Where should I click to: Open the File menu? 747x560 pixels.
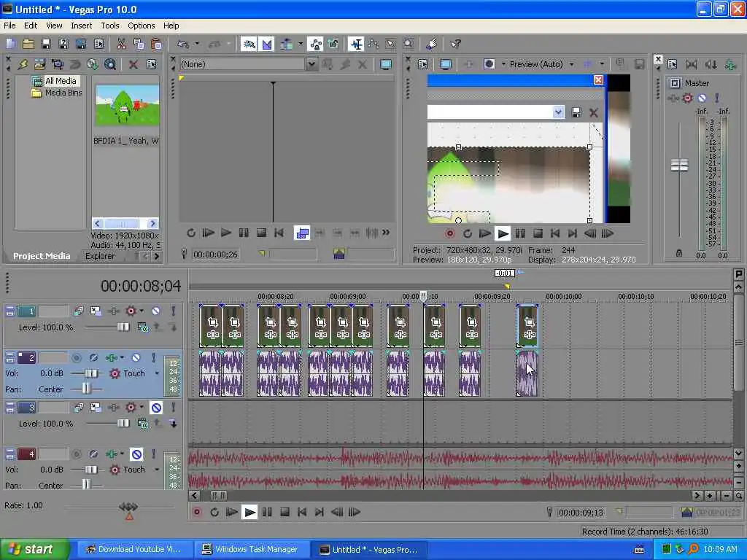coord(9,26)
